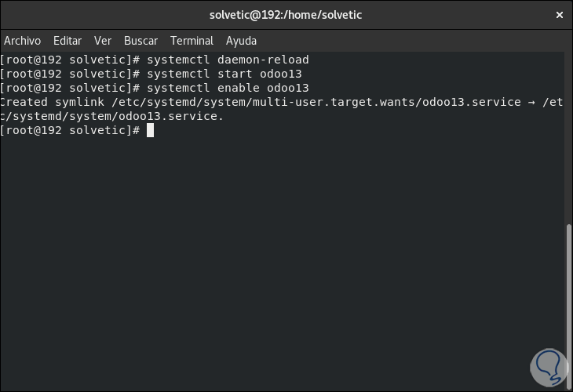Click the "c/systemd/system/odoo13.service." output line
The width and height of the screenshot is (573, 392).
pyautogui.click(x=112, y=116)
